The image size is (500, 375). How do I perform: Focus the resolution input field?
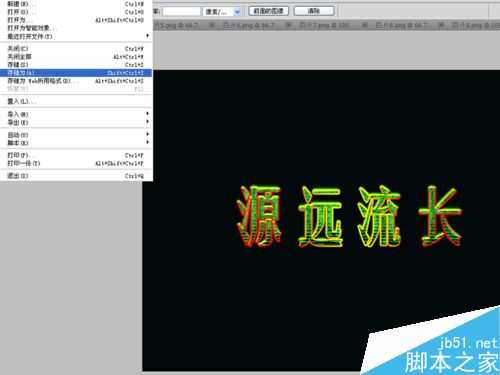181,12
